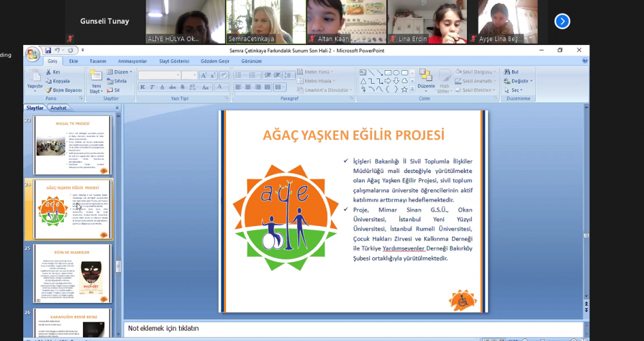Open the Seç select dropdown

(x=514, y=90)
